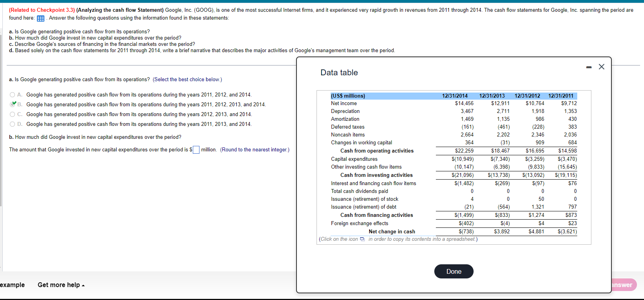Click Cash from investing activities label
644x300 pixels.
pos(377,175)
